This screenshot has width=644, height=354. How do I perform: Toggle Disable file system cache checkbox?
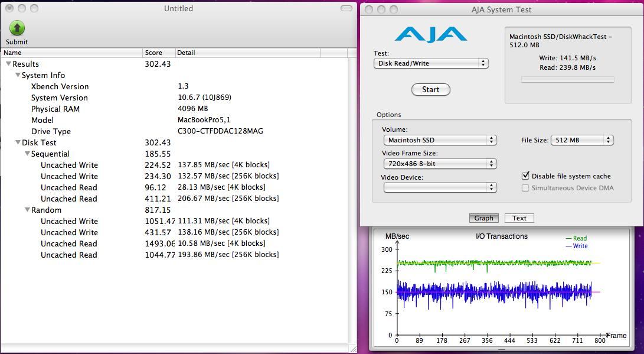click(525, 176)
